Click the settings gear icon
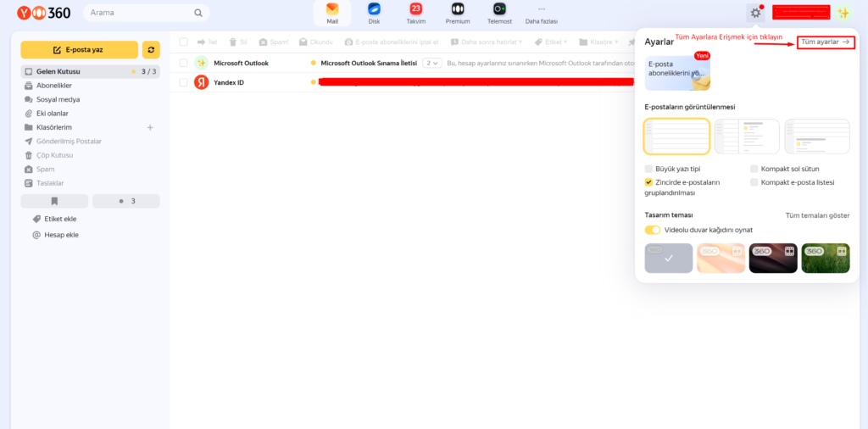This screenshot has width=868, height=429. [x=755, y=13]
